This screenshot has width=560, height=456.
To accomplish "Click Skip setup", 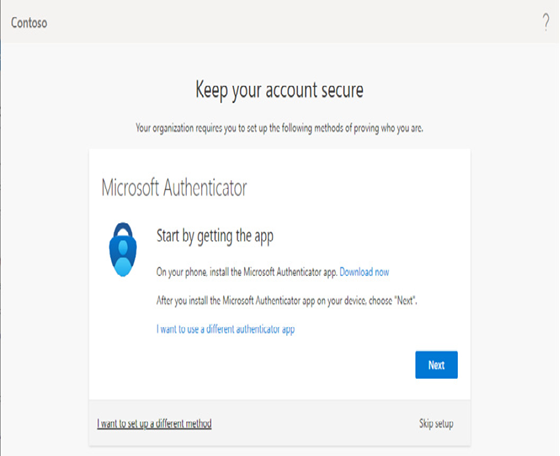I will tap(436, 424).
